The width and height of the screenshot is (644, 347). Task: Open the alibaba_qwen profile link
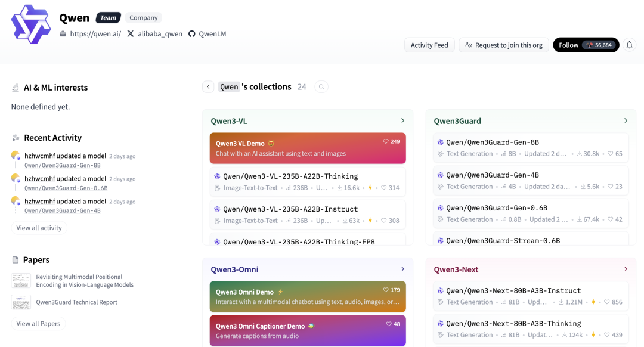(x=160, y=33)
